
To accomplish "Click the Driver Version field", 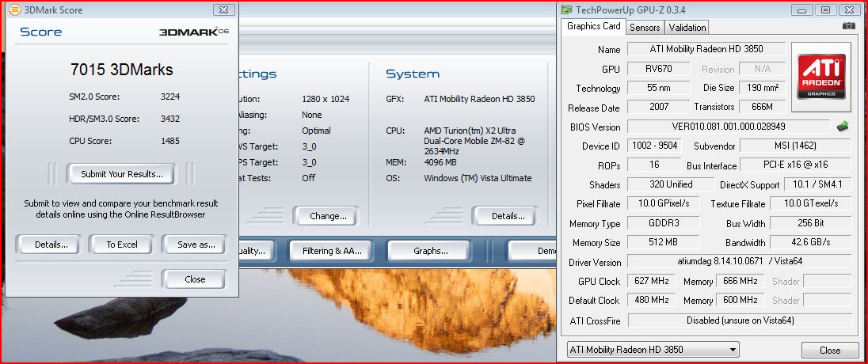I will pyautogui.click(x=739, y=262).
